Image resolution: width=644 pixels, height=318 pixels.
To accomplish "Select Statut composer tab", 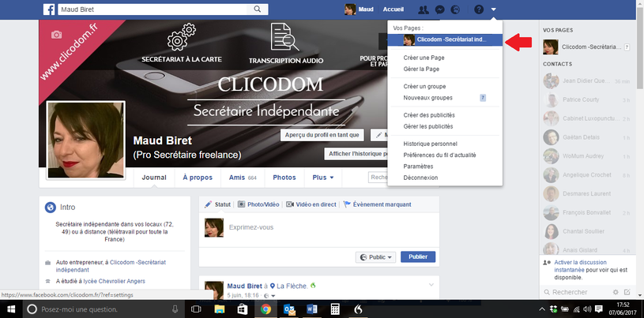I will coord(218,204).
